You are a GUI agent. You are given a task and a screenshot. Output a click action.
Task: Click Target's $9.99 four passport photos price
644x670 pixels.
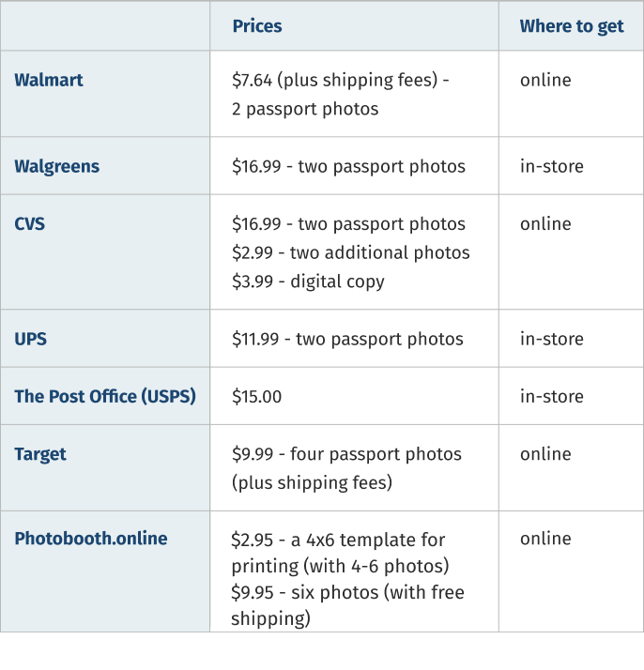coord(346,454)
